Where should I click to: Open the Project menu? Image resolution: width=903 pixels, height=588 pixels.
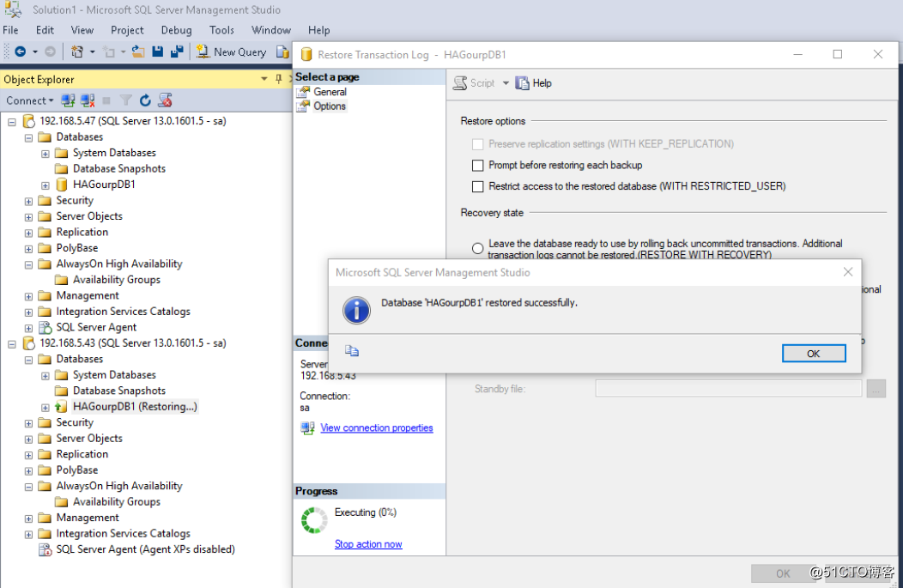pos(127,30)
